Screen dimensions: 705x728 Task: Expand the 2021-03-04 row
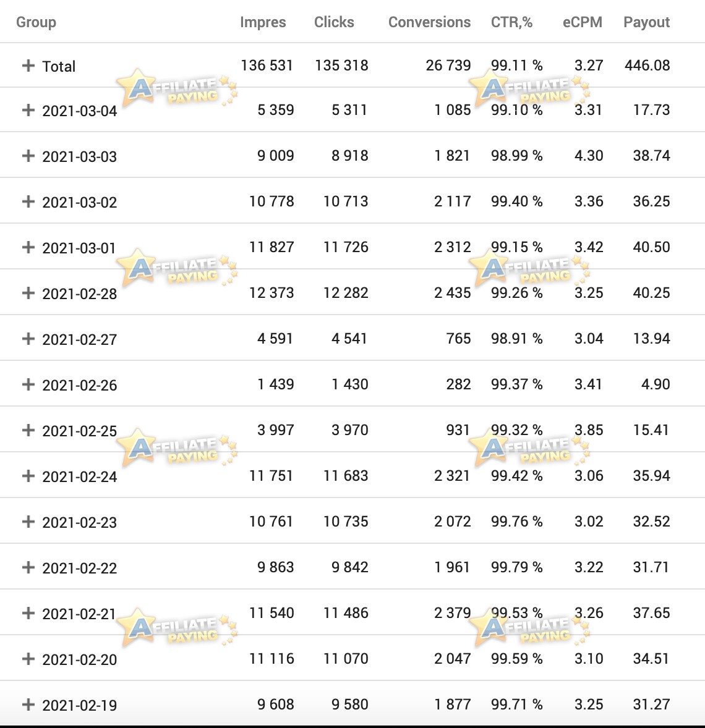28,110
